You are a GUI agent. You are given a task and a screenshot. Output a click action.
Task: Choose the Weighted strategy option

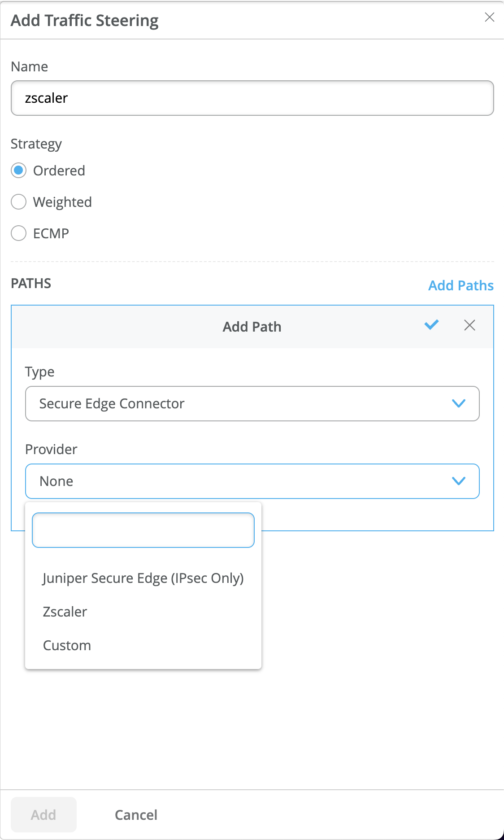coord(19,202)
